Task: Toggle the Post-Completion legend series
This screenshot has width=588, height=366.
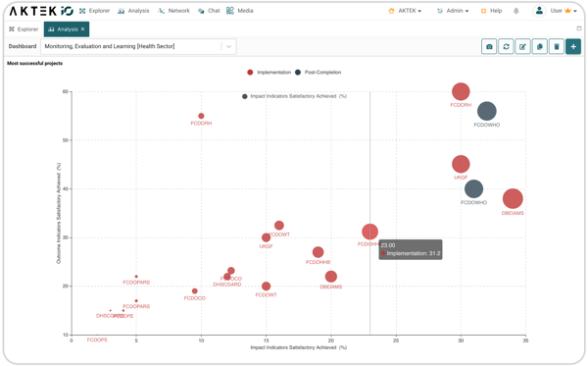Action: click(x=318, y=73)
